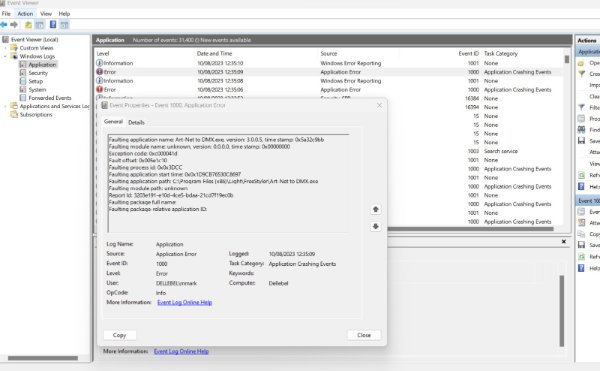Click the yellow folder Up toolbar icon
The height and width of the screenshot is (371, 600).
tap(28, 25)
